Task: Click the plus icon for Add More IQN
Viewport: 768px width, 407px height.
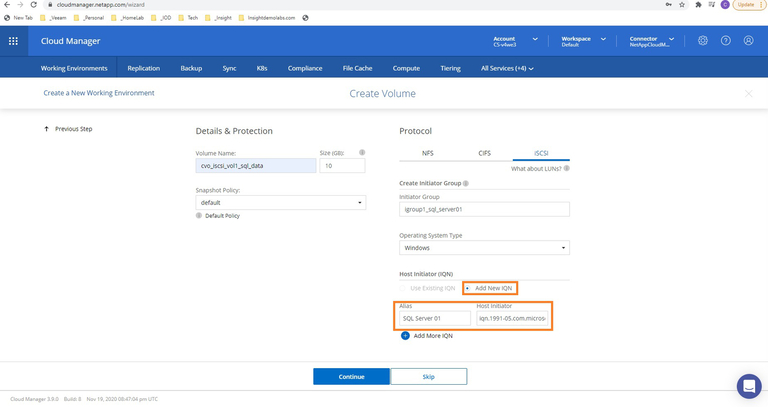Action: pos(405,336)
